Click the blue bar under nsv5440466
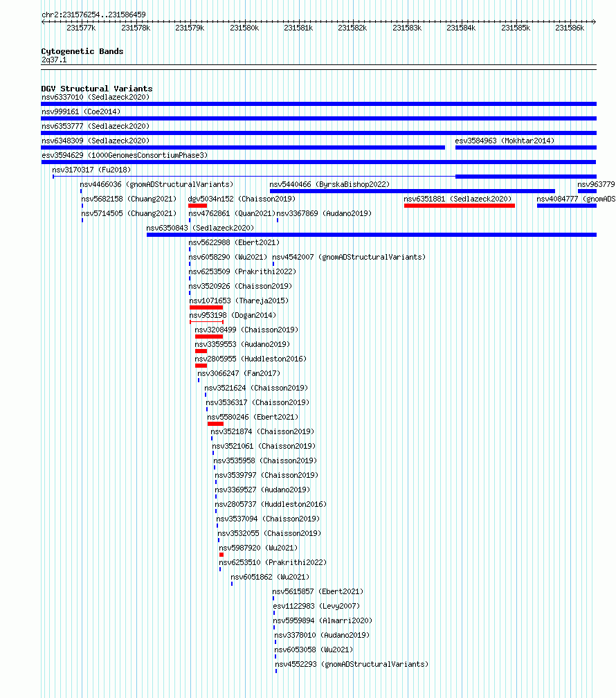Viewport: 616px width, 698px height. point(412,191)
